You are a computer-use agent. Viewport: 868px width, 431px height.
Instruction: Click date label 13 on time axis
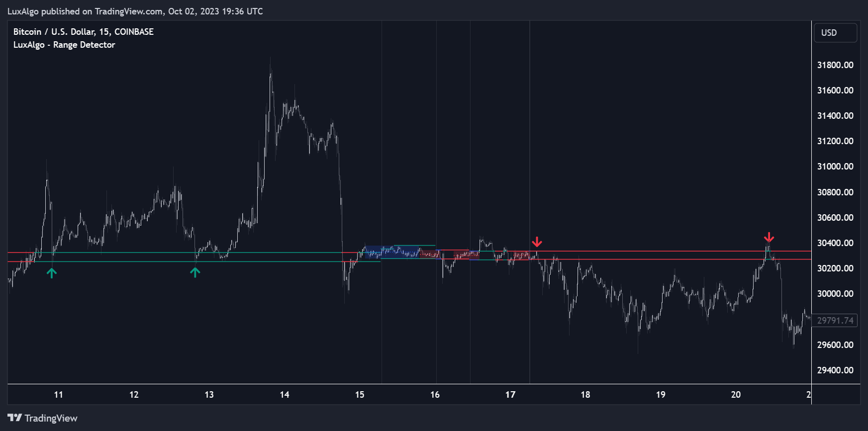click(x=209, y=395)
